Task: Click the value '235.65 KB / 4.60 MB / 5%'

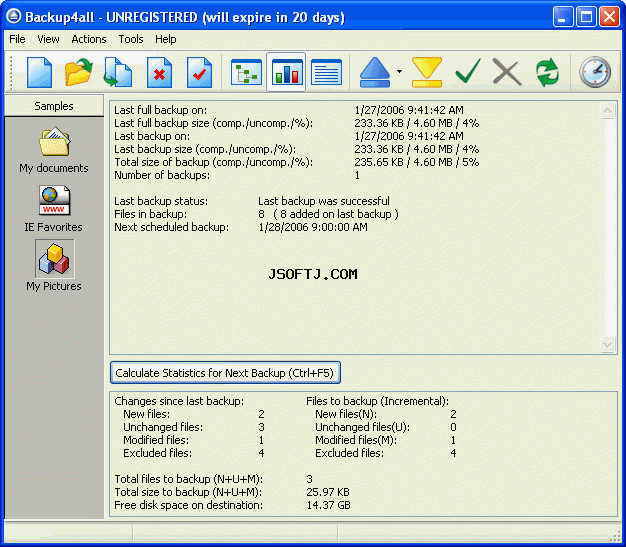Action: click(x=416, y=162)
